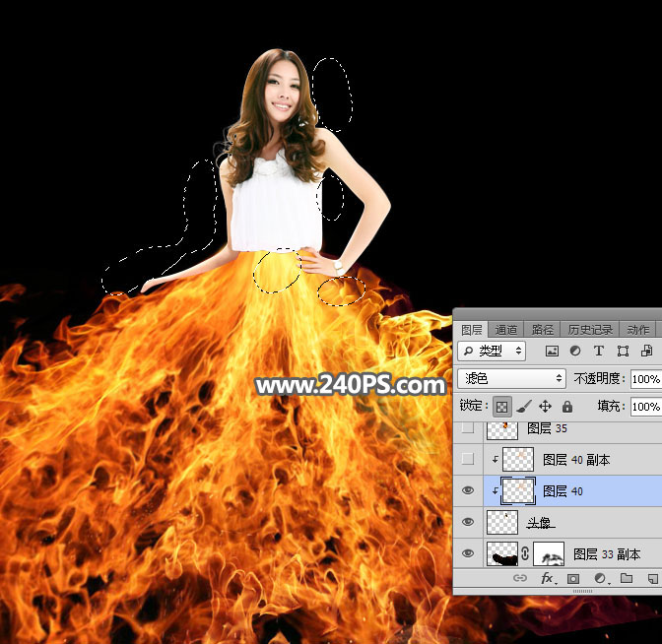
Task: Open the 类型 layer filter dropdown
Action: [492, 352]
